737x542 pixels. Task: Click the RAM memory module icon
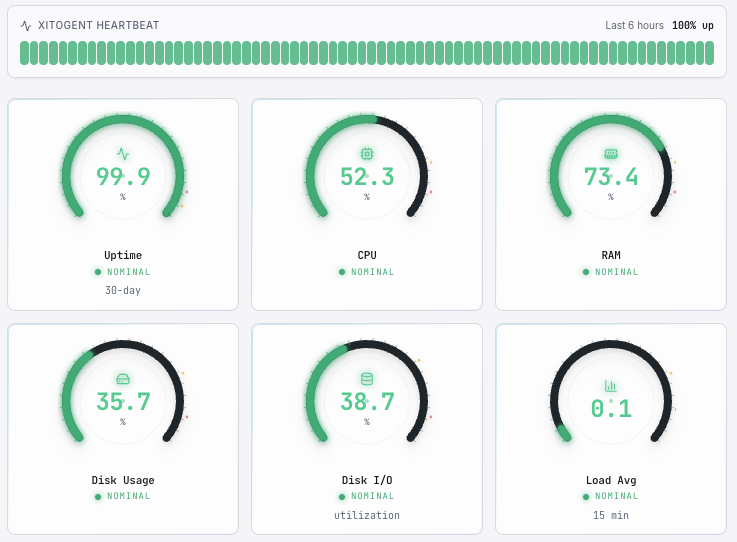pos(611,154)
